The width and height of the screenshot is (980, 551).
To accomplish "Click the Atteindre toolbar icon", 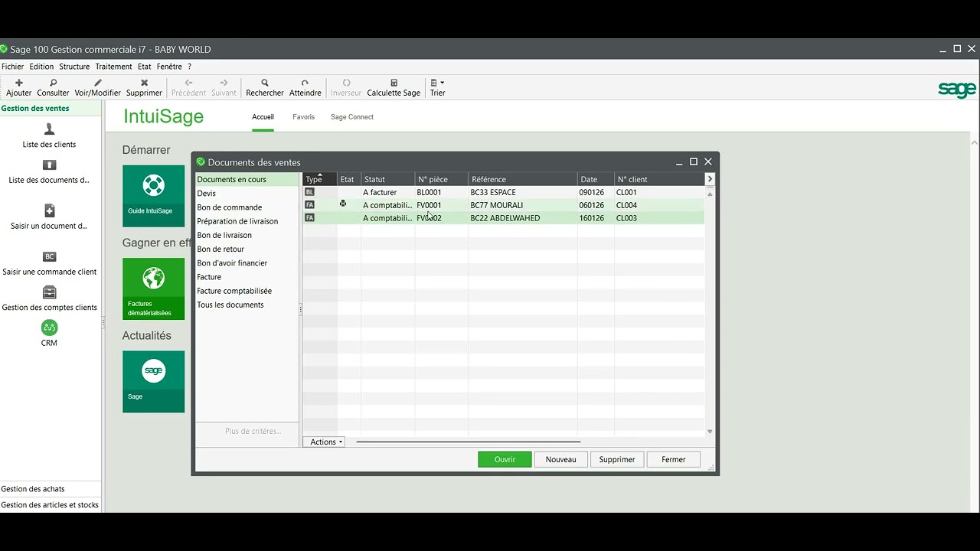I will [305, 83].
